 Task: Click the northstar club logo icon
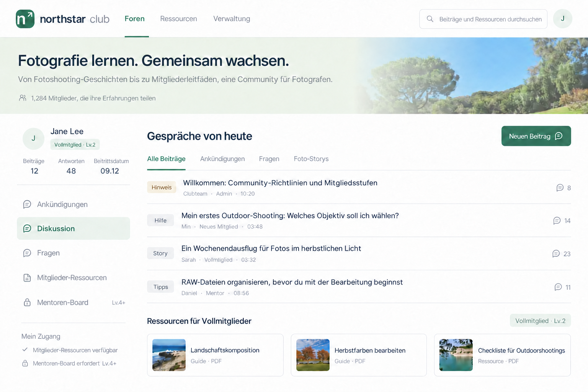pos(25,19)
